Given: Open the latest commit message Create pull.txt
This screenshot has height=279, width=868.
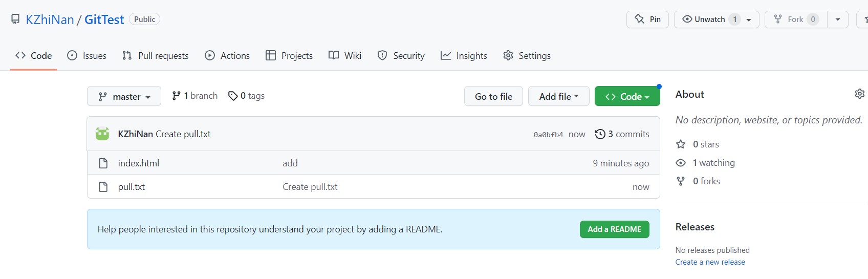Looking at the screenshot, I should coord(183,134).
